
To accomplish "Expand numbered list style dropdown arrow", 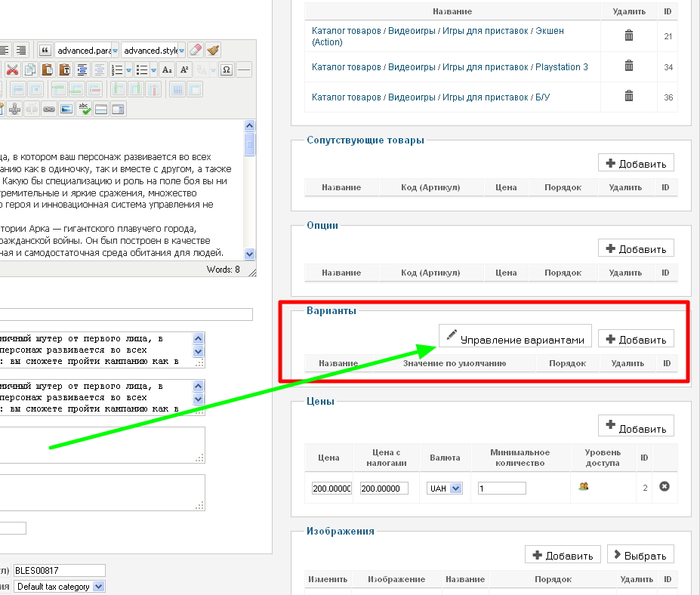I will (128, 70).
